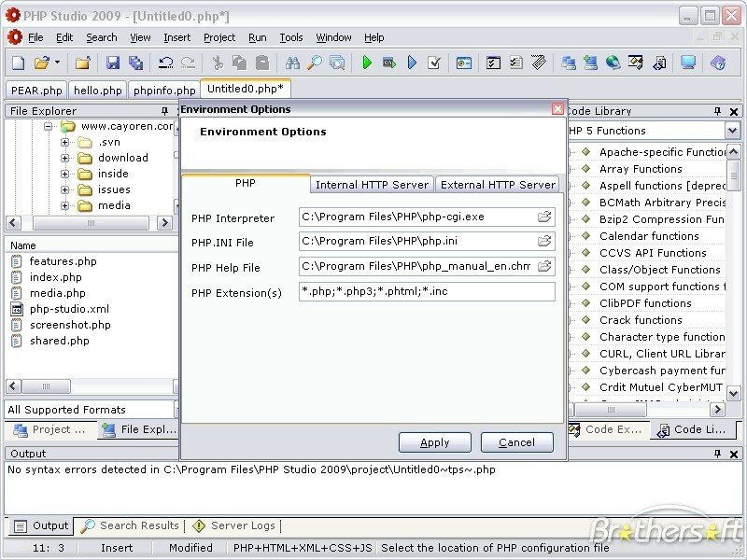Open the File menu
The width and height of the screenshot is (747, 560).
pyautogui.click(x=35, y=37)
